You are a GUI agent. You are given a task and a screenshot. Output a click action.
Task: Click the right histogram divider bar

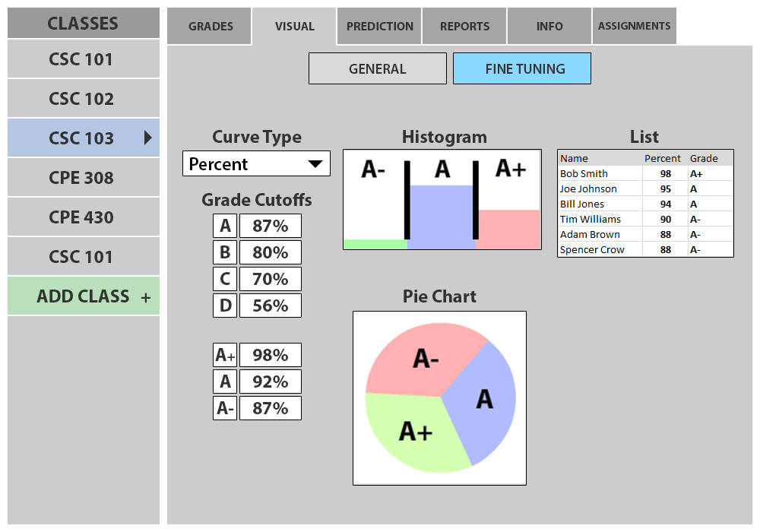[476, 199]
